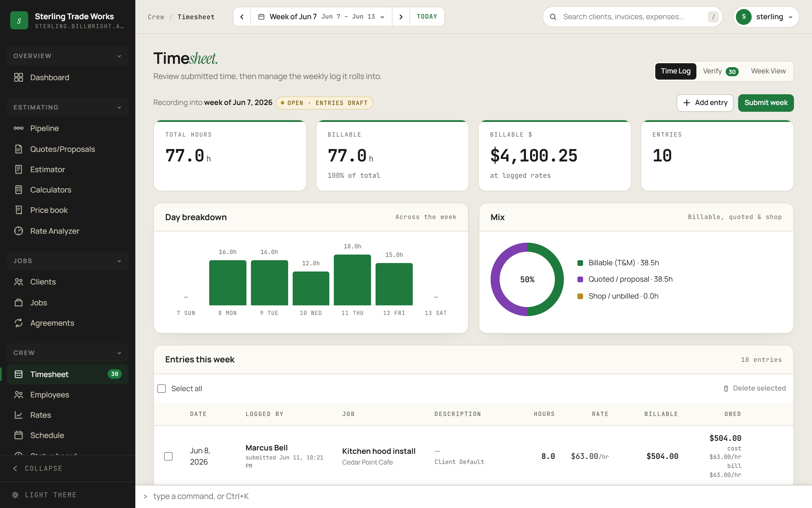Open the Week of Jun 7 dropdown

321,17
